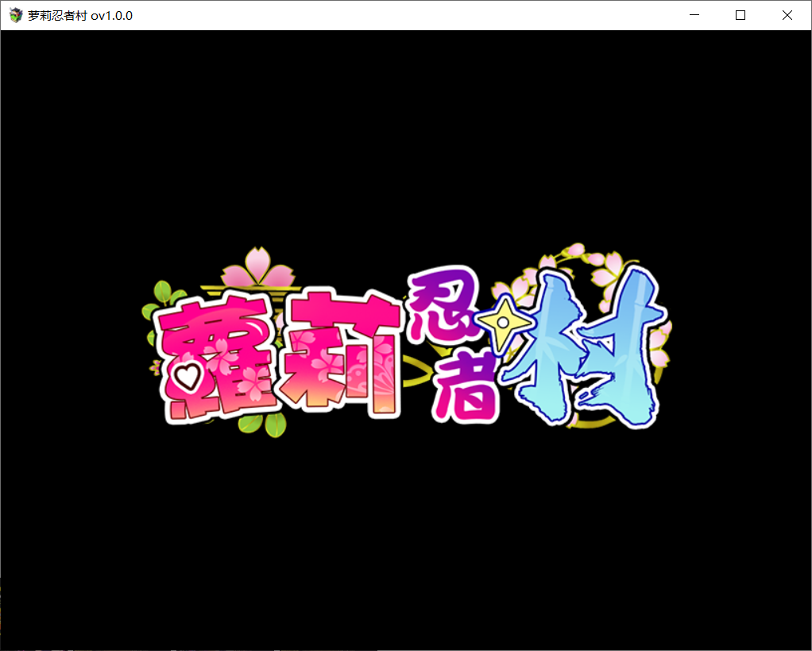Screen dimensions: 812x651
Task: Maximize the 萝莉忍者村 window
Action: pyautogui.click(x=740, y=16)
